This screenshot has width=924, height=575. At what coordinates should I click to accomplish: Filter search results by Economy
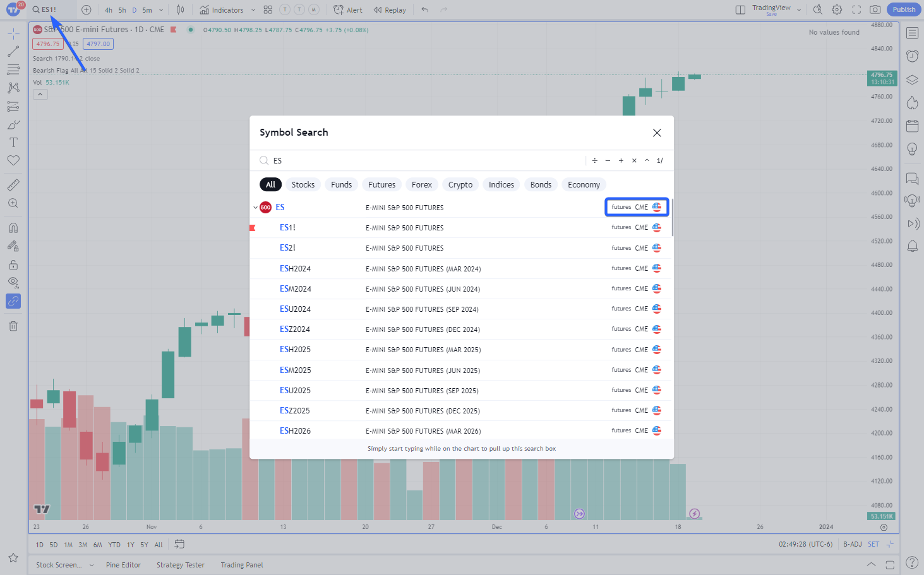pos(584,184)
